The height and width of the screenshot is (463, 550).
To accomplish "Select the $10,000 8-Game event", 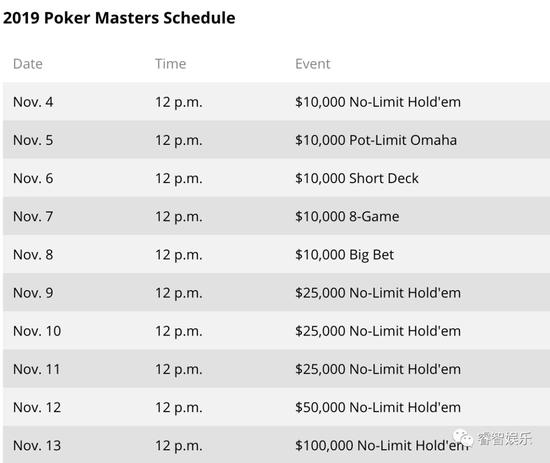I will tap(347, 217).
